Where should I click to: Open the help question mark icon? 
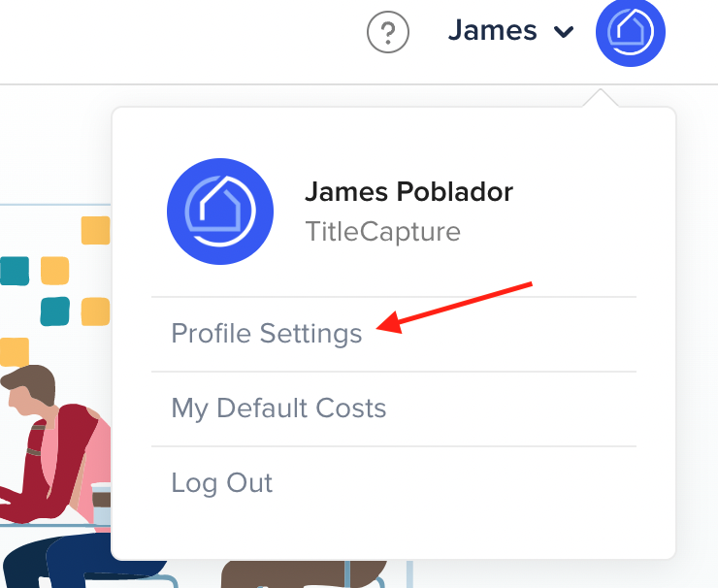[x=388, y=32]
